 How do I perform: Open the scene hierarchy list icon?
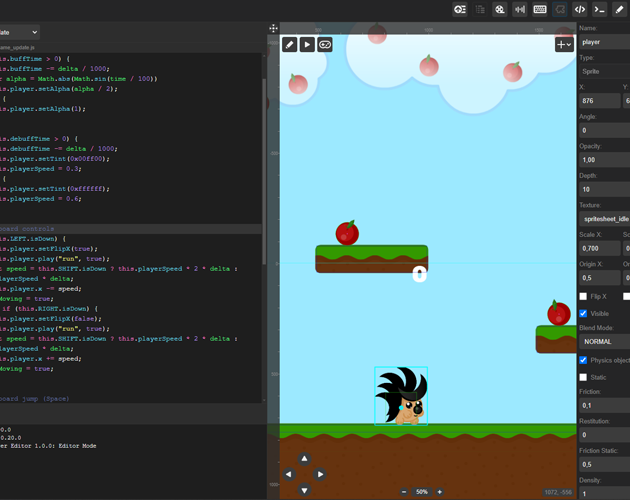[480, 9]
